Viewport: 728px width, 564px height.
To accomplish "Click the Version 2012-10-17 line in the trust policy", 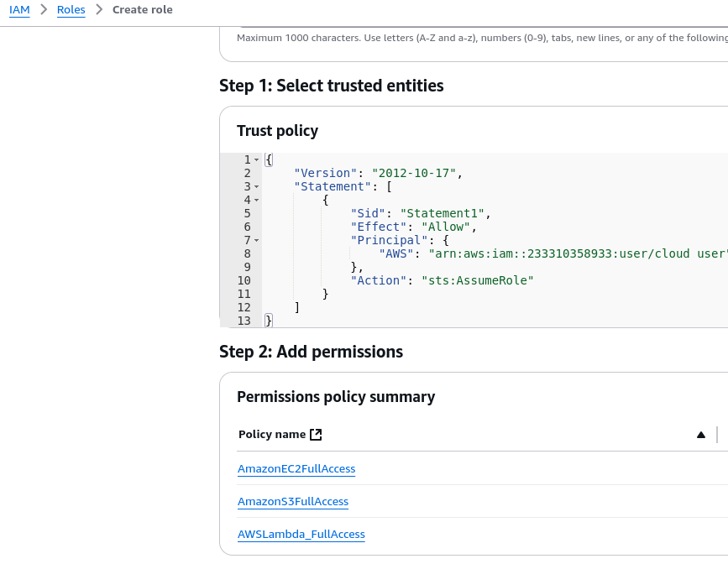I will [x=378, y=173].
